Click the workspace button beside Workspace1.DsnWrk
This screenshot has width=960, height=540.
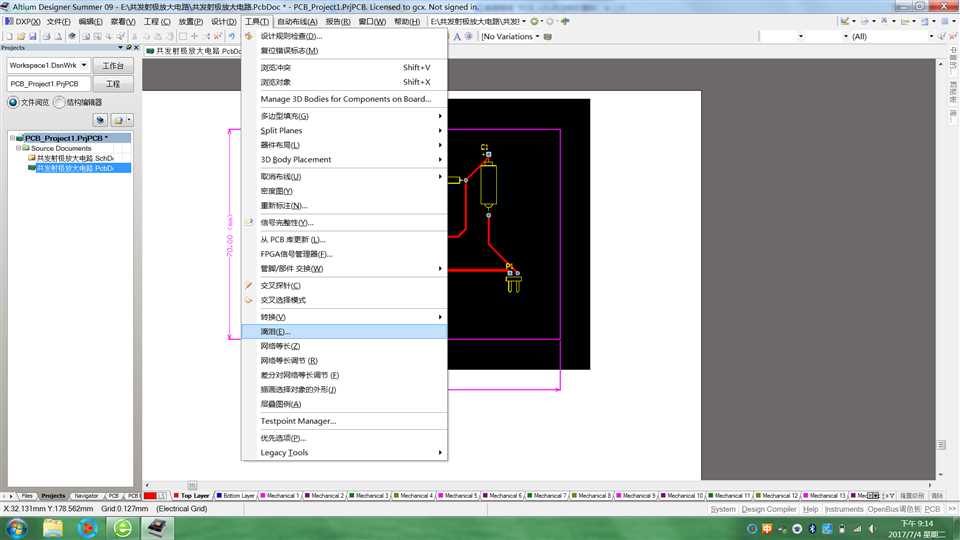(x=113, y=66)
